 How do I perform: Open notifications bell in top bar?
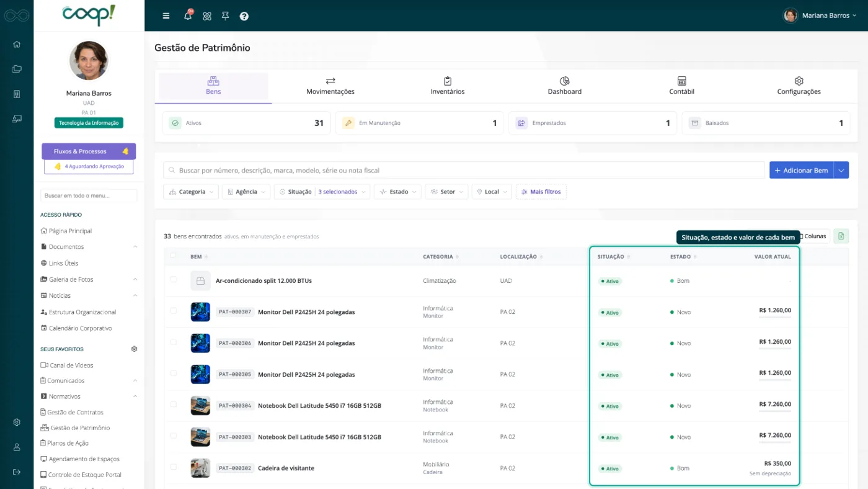188,16
